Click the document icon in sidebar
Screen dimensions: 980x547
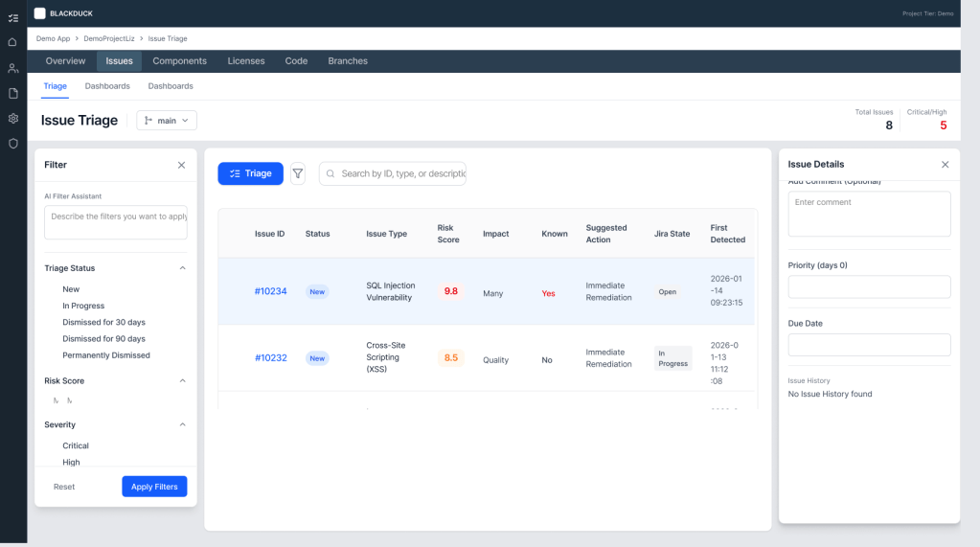(12, 93)
